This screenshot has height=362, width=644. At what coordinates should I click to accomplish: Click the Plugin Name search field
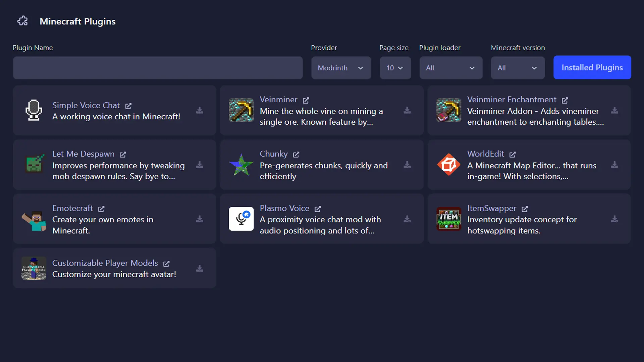coord(158,68)
